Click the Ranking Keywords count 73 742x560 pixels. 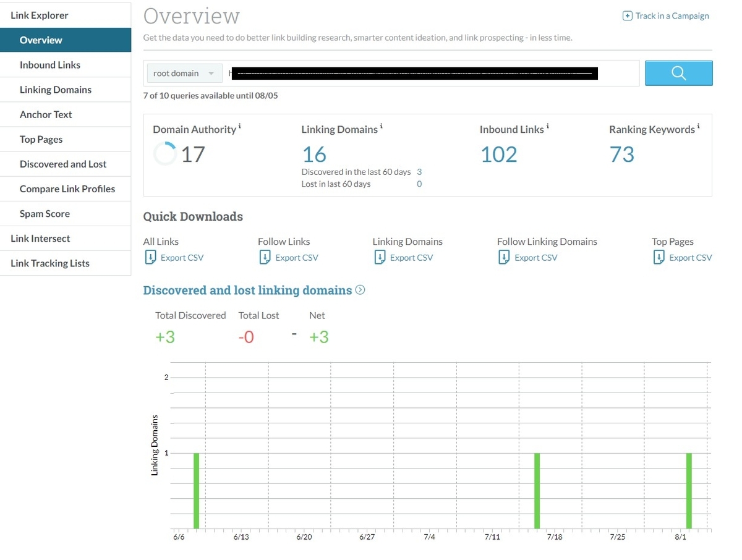[x=622, y=154]
